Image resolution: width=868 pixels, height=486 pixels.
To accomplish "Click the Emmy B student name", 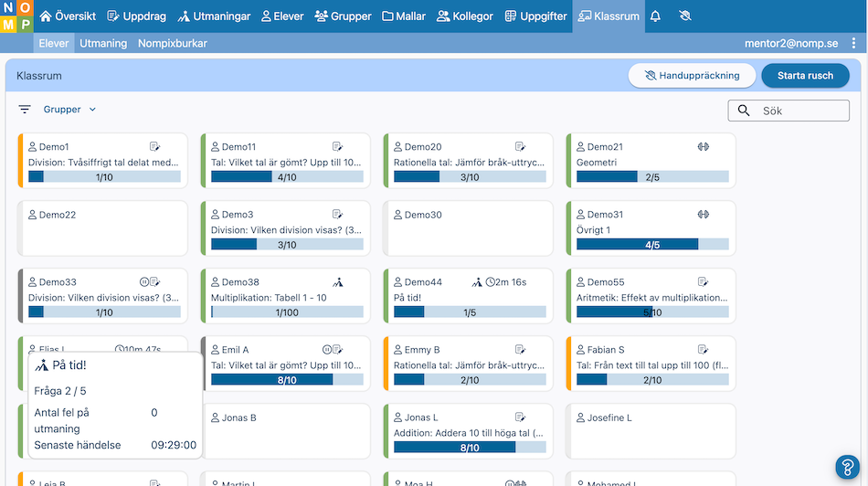I will click(422, 350).
